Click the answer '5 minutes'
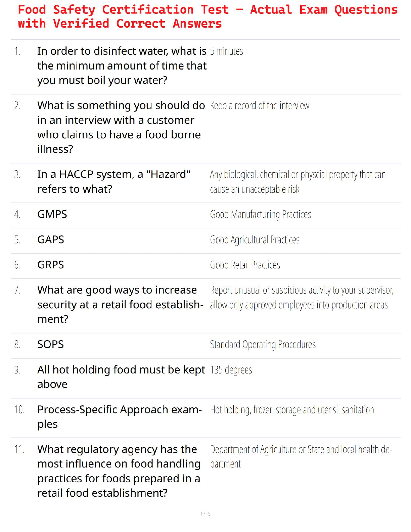Viewport: 411px width, 532px height. click(x=226, y=51)
